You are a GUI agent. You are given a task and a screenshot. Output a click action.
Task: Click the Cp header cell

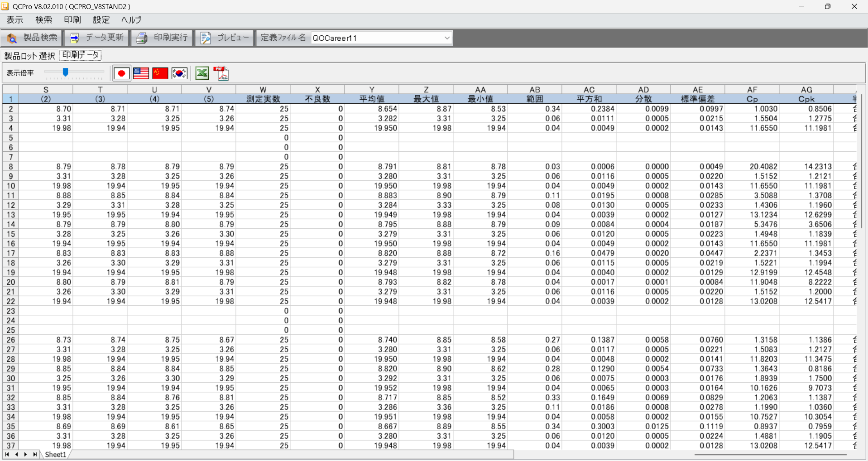click(x=752, y=99)
